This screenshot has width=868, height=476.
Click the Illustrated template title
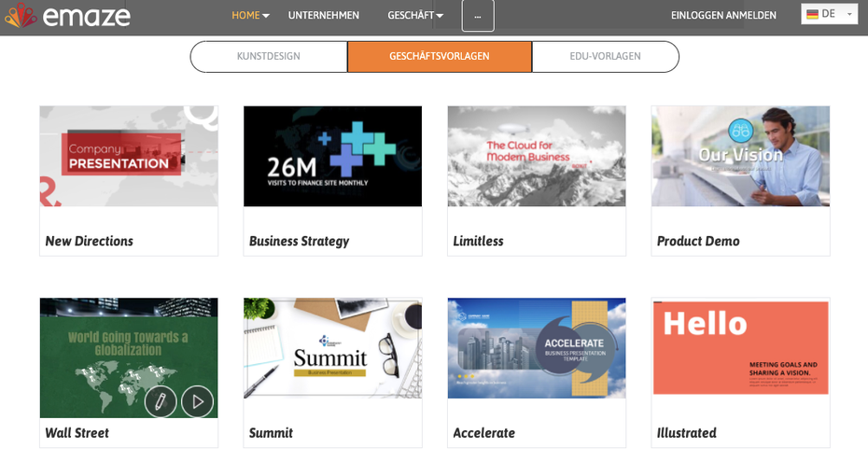tap(686, 433)
